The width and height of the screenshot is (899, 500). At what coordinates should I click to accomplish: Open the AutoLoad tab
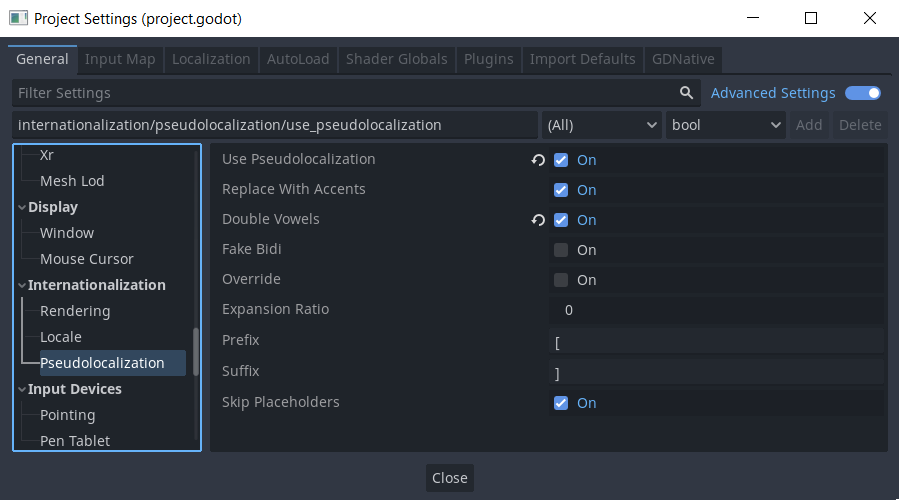point(298,59)
